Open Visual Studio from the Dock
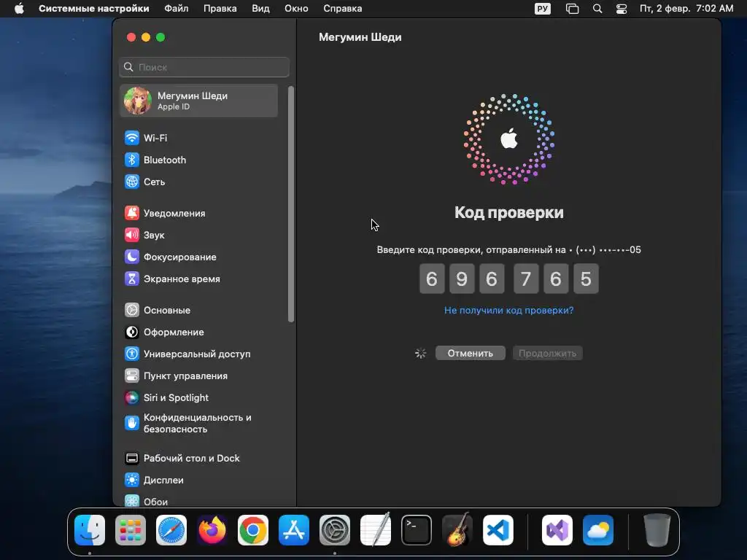Viewport: 747px width, 560px height. [557, 530]
